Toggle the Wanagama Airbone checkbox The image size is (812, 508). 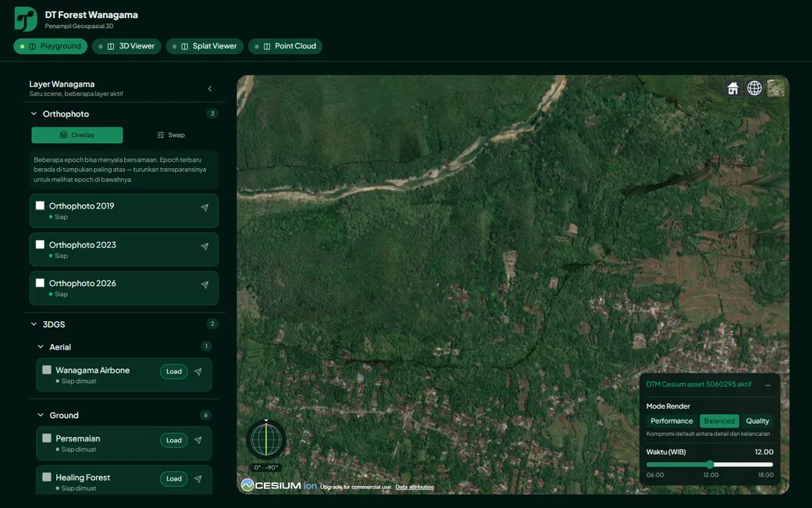pos(47,370)
